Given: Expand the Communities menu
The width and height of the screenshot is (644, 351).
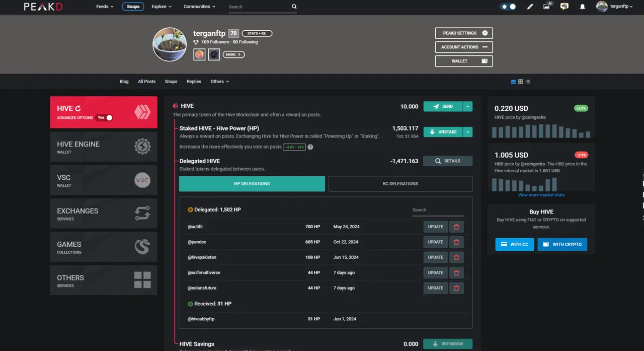Looking at the screenshot, I should (x=199, y=7).
